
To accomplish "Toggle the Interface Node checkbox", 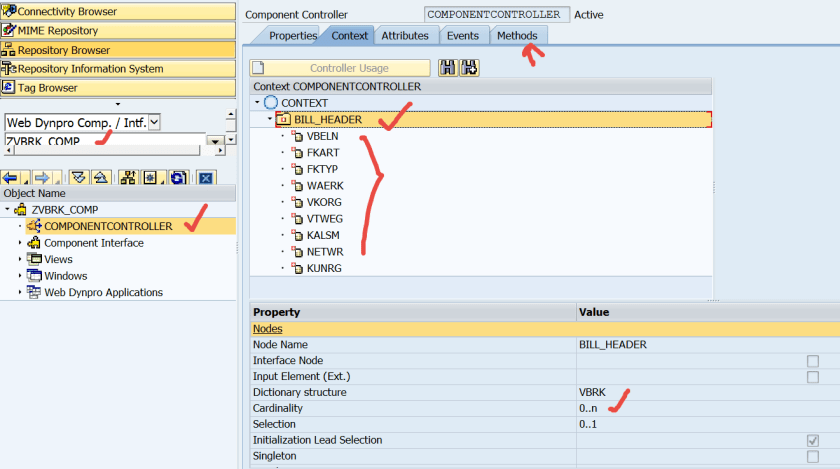I will click(x=812, y=361).
